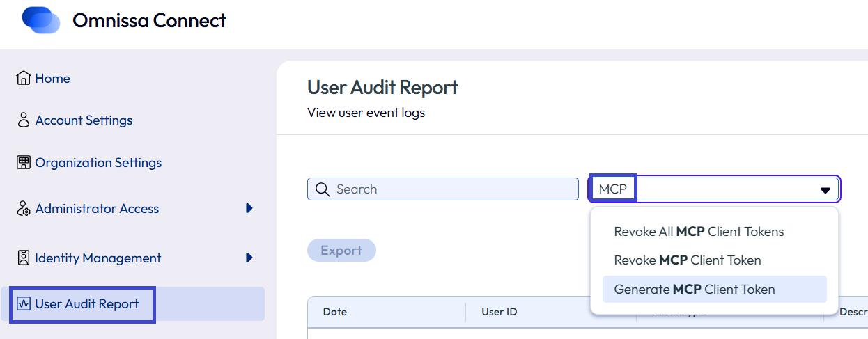Viewport: 868px width, 339px height.
Task: Click the Export button
Action: (x=341, y=251)
